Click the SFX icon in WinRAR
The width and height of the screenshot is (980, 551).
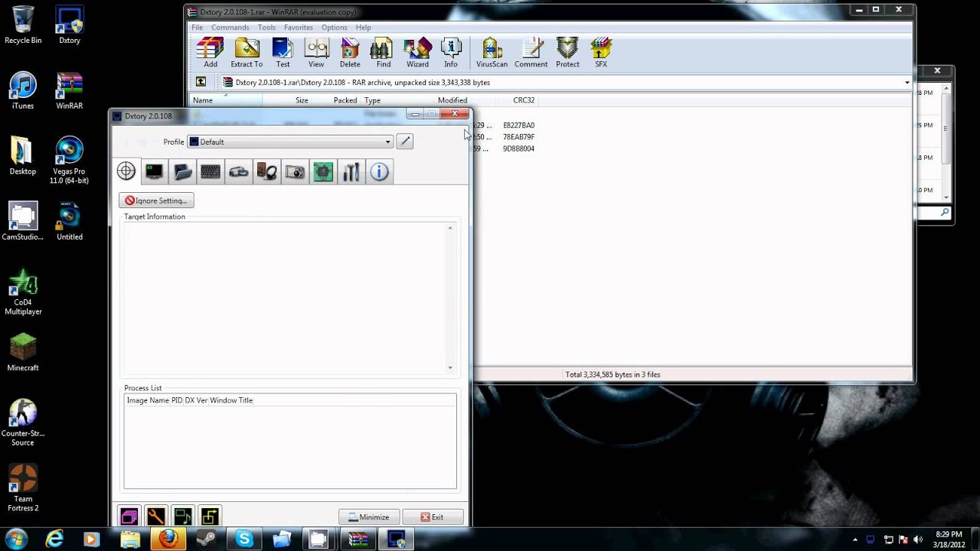(x=601, y=53)
